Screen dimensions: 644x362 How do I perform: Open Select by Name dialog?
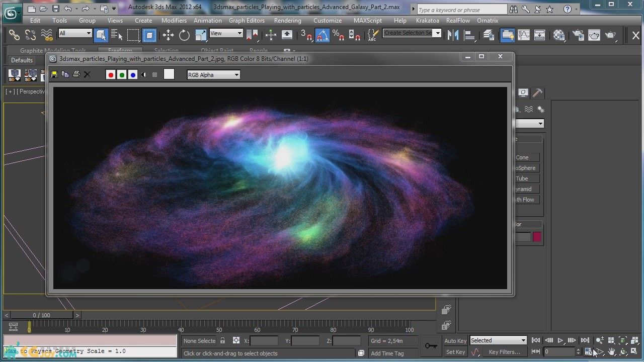[x=117, y=35]
